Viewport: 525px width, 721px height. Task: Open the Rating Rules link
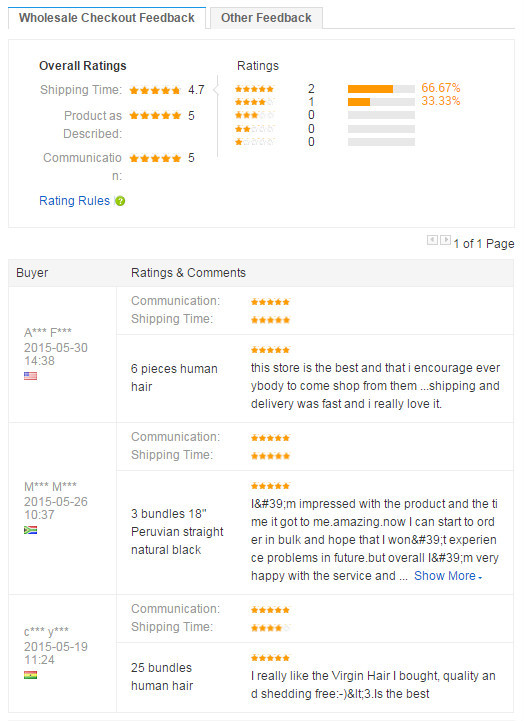point(74,201)
